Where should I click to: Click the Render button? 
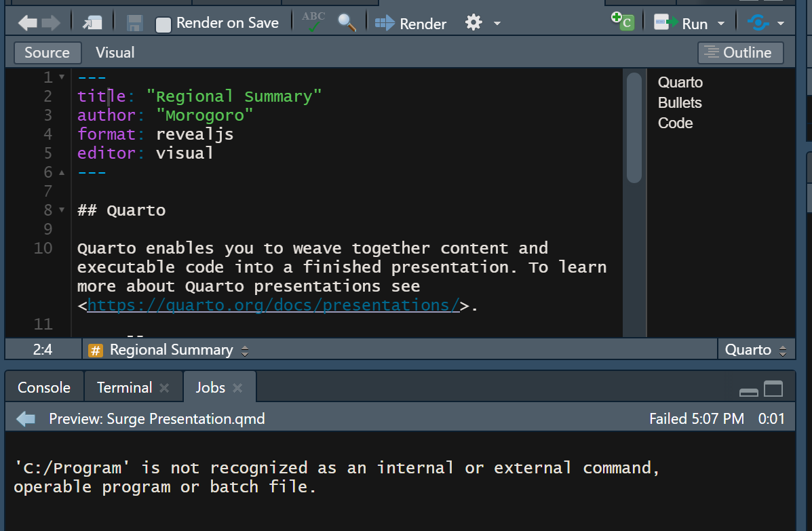pyautogui.click(x=411, y=24)
